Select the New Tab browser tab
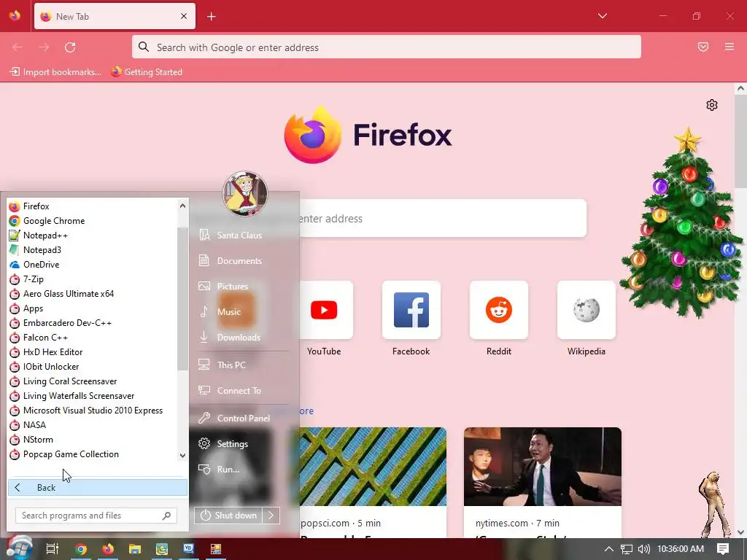Image resolution: width=747 pixels, height=560 pixels. pyautogui.click(x=115, y=16)
